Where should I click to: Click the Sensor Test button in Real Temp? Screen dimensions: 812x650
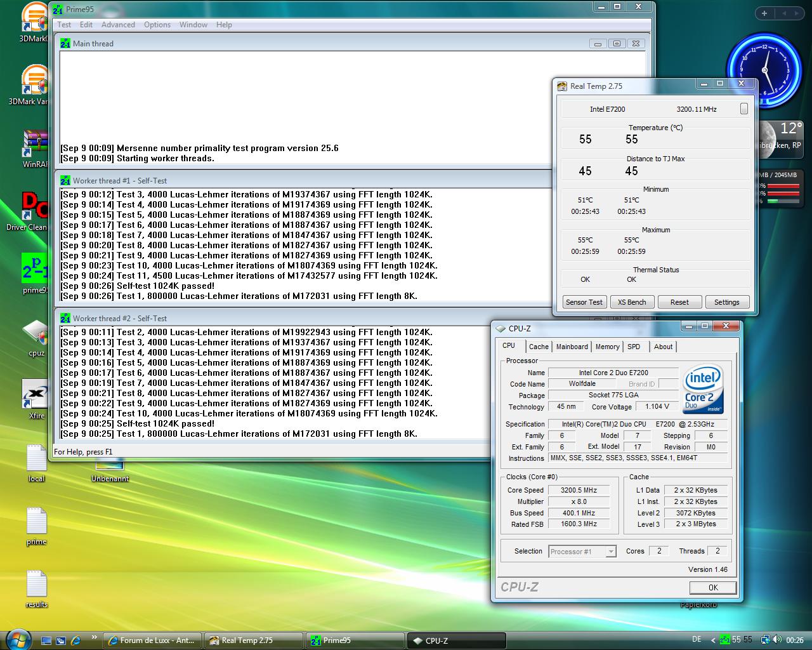coord(584,302)
